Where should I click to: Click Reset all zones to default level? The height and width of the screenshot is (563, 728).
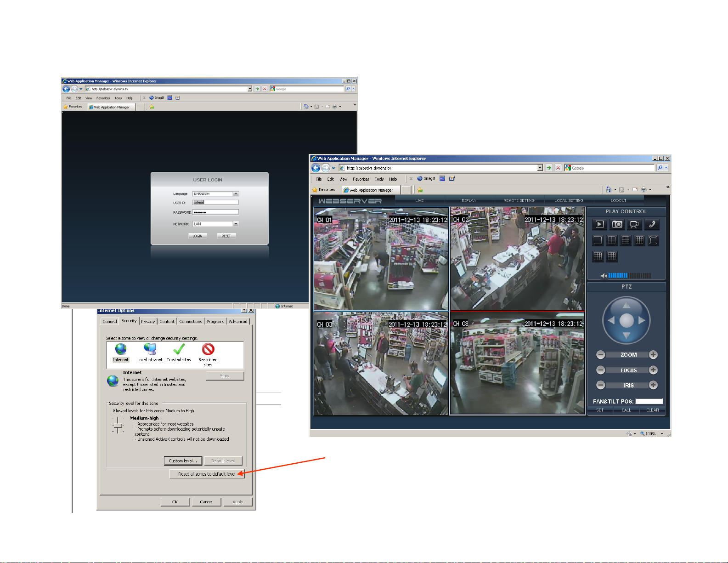point(207,474)
